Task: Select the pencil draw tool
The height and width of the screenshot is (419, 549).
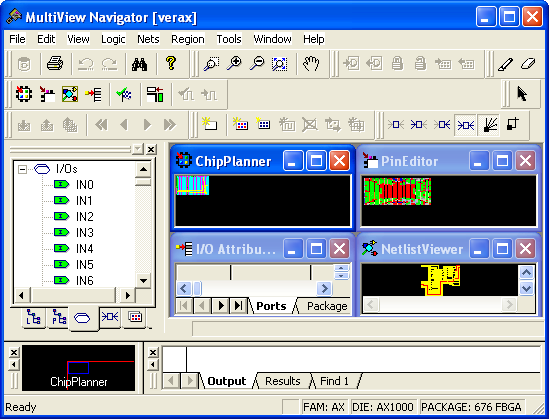Action: [505, 64]
